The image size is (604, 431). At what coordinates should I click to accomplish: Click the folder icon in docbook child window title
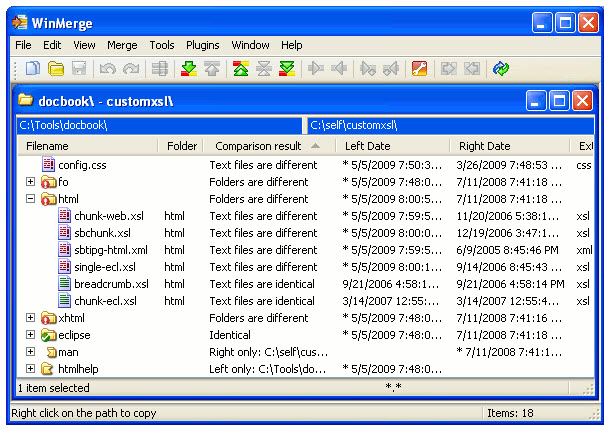(x=25, y=100)
